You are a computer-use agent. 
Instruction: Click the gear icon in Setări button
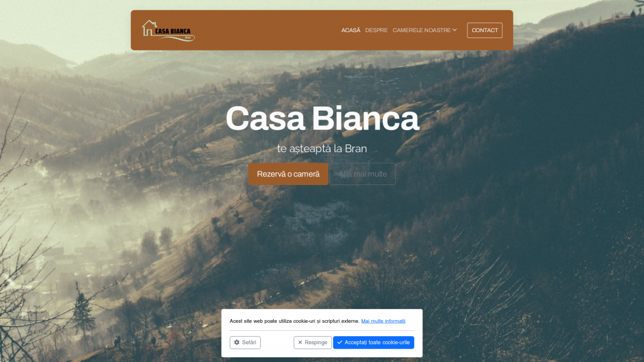pyautogui.click(x=237, y=342)
